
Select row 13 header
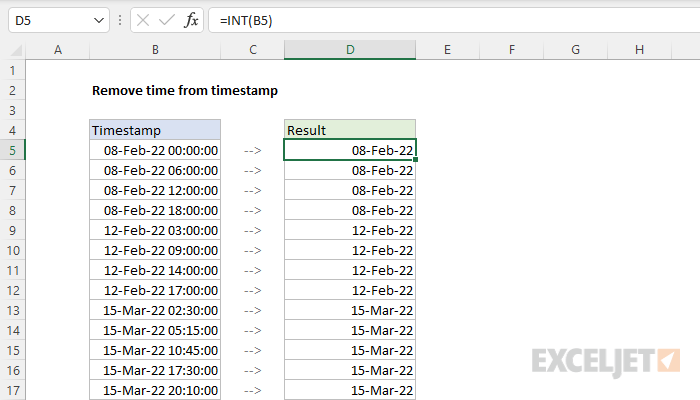(x=12, y=310)
